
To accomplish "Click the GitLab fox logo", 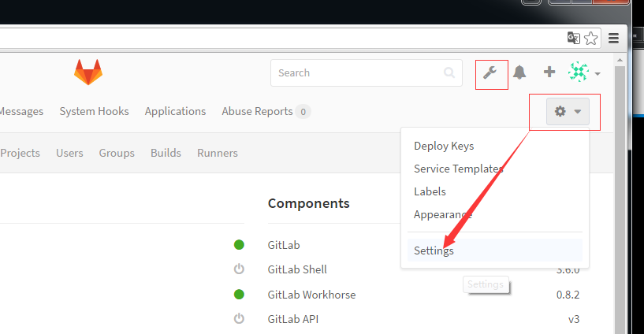I will (88, 72).
